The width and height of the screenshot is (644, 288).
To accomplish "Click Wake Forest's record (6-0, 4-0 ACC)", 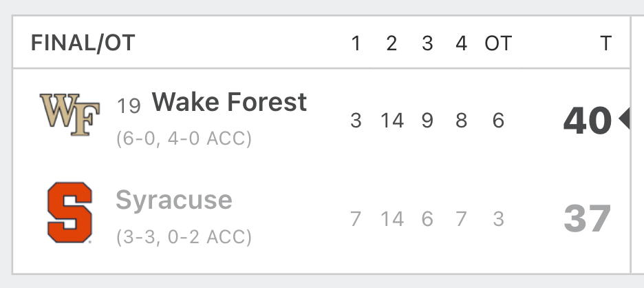I will pos(184,138).
